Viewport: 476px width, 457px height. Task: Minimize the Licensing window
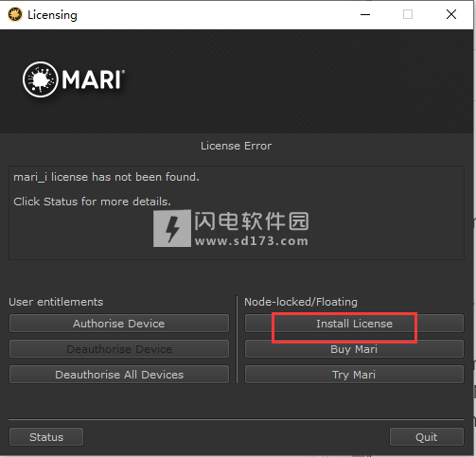coord(365,14)
